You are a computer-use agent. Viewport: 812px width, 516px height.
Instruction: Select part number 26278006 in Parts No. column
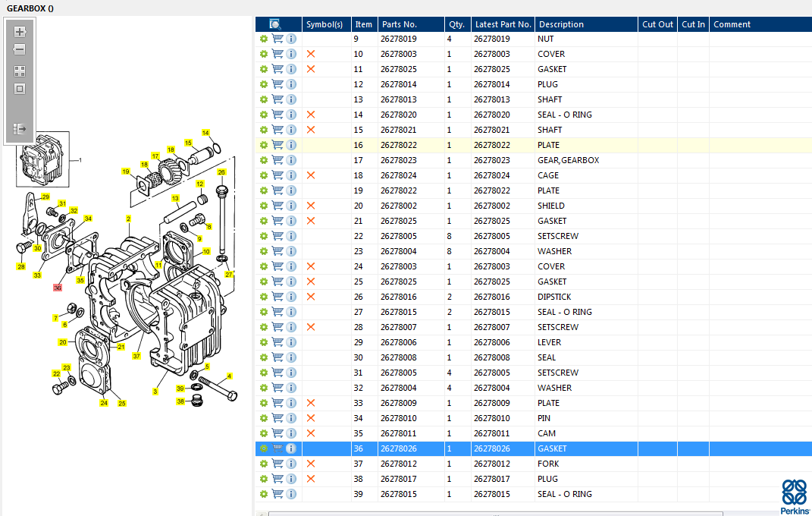coord(399,342)
